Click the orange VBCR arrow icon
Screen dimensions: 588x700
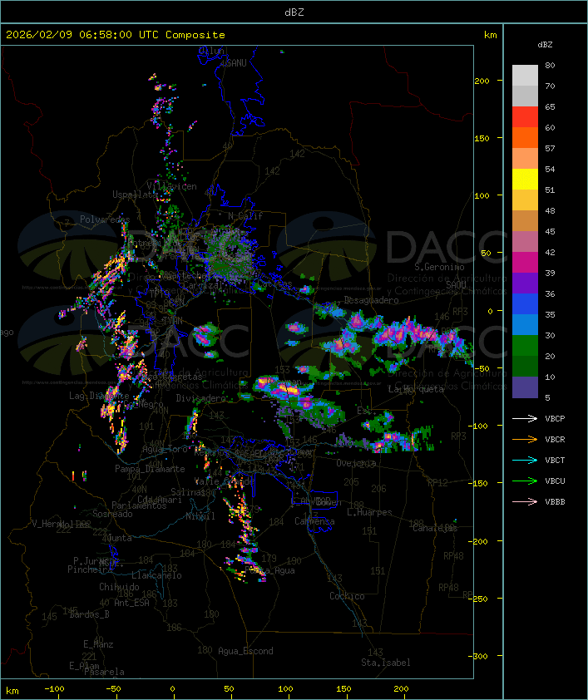pyautogui.click(x=525, y=439)
